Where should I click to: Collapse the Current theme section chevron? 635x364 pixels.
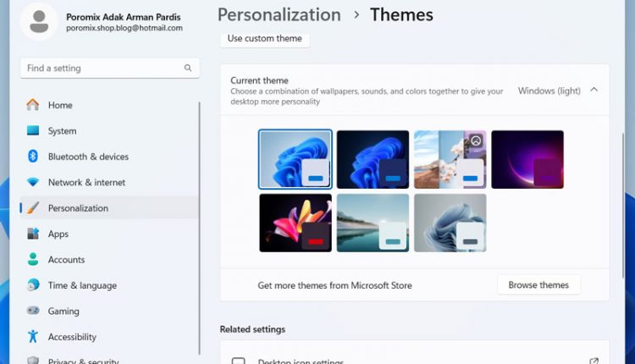pyautogui.click(x=594, y=90)
